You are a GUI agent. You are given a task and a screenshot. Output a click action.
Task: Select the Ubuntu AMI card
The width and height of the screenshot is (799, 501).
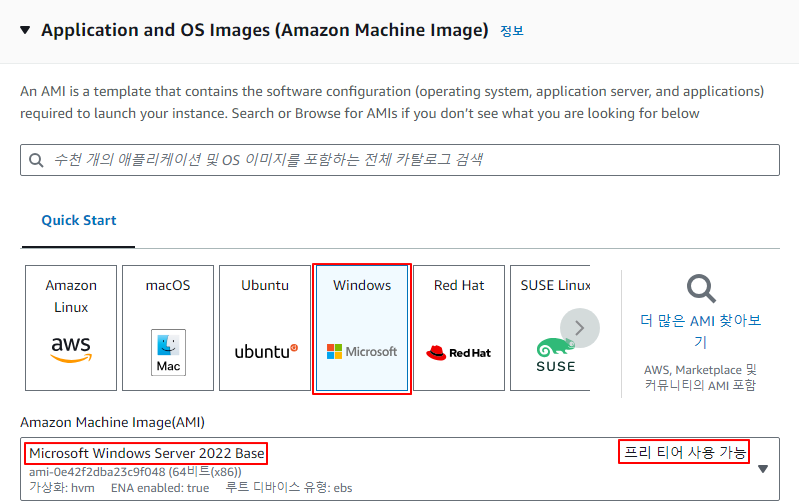click(265, 328)
